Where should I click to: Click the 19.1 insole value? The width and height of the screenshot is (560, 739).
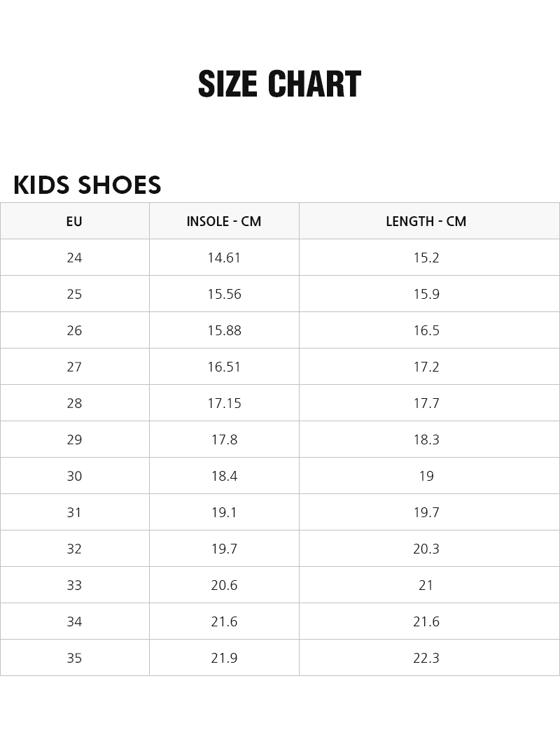coord(224,512)
